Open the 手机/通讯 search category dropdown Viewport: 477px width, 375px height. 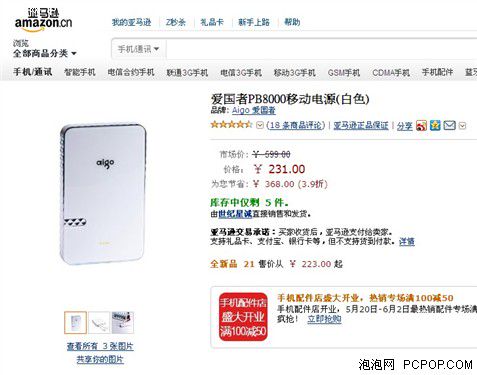click(x=138, y=49)
